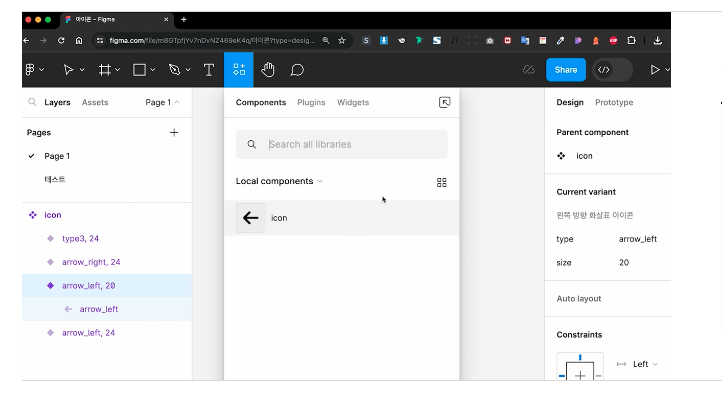This screenshot has height=393, width=722.
Task: Toggle the Resources tool in toolbar
Action: (239, 70)
